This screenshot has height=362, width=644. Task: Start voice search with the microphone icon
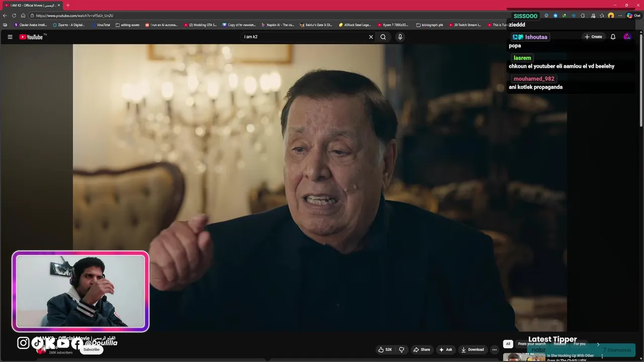click(400, 37)
